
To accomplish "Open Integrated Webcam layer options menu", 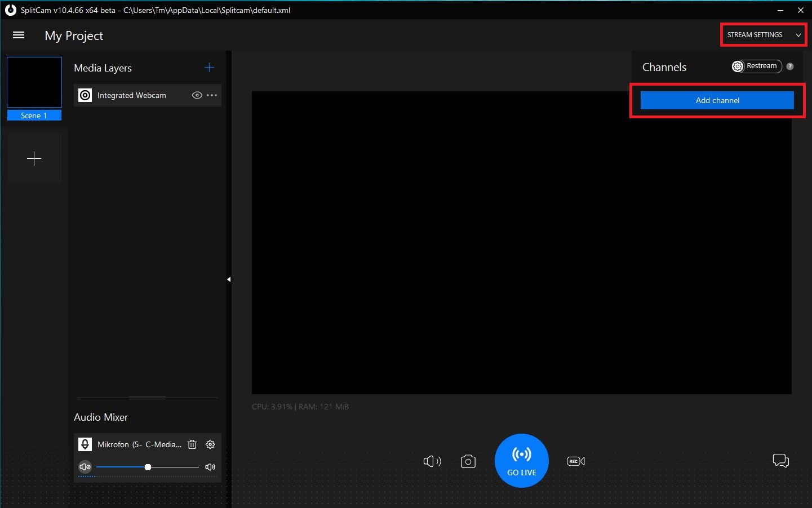I will coord(212,95).
